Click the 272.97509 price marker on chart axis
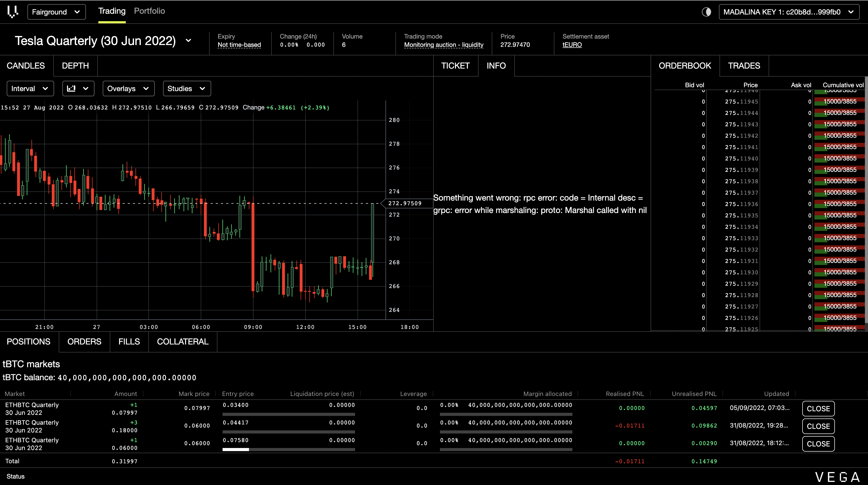This screenshot has height=485, width=868. [405, 203]
